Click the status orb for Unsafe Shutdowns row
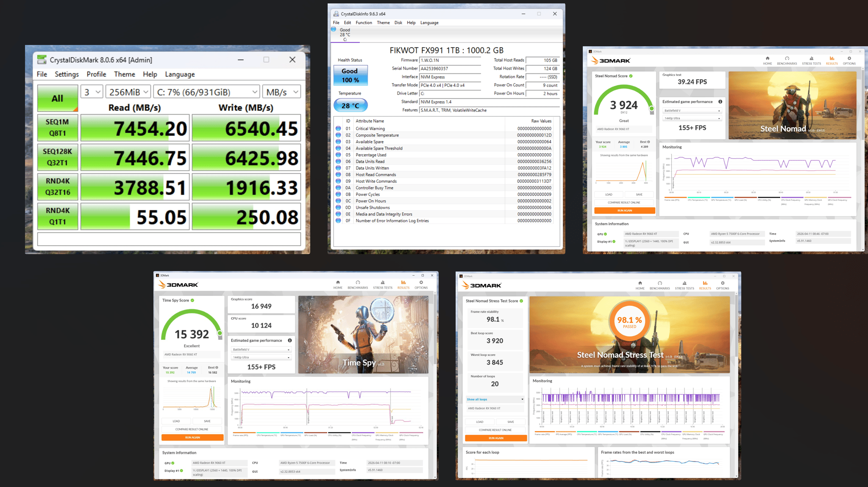The image size is (868, 487). pos(338,207)
